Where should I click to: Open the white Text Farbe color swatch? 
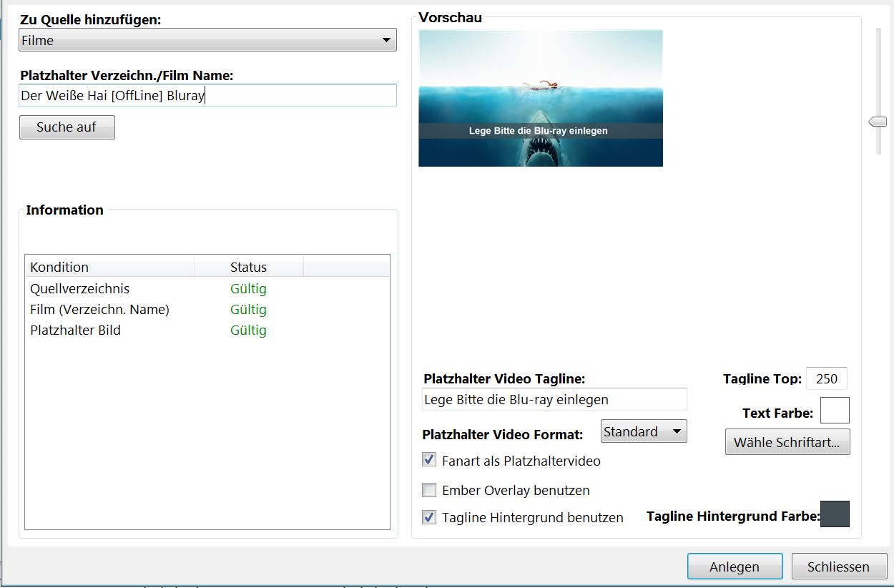(835, 411)
